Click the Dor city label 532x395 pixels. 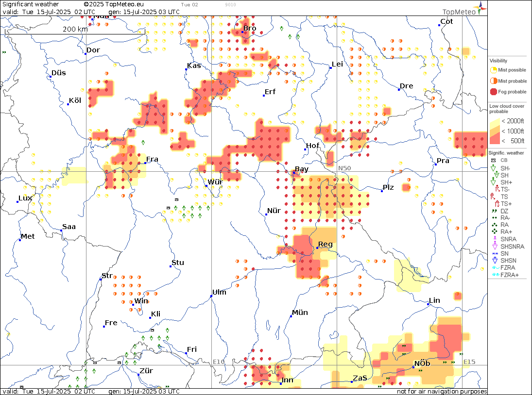[x=93, y=50]
